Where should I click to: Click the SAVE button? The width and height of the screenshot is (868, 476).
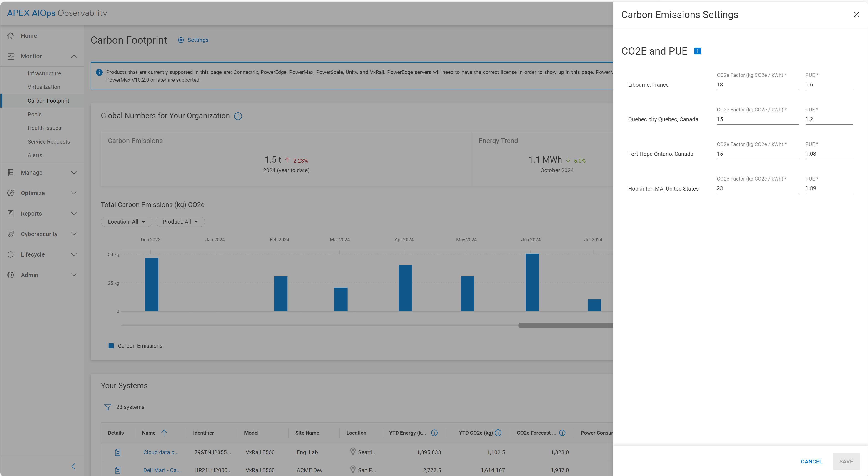point(846,461)
